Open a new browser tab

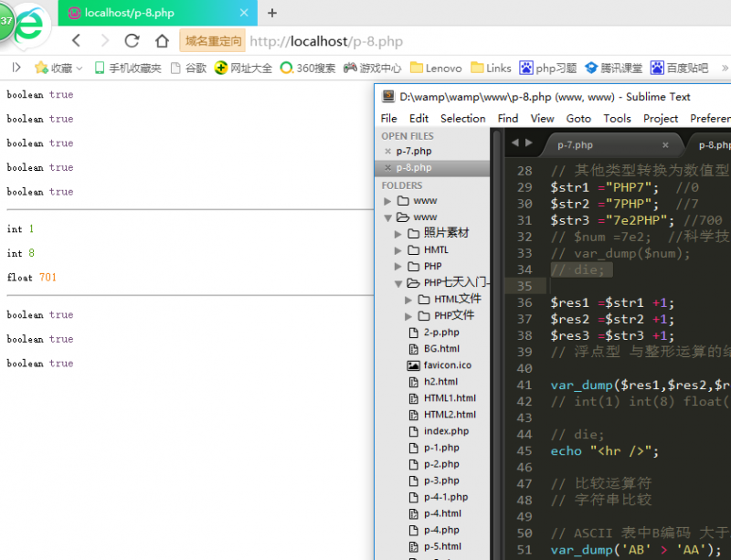click(271, 13)
